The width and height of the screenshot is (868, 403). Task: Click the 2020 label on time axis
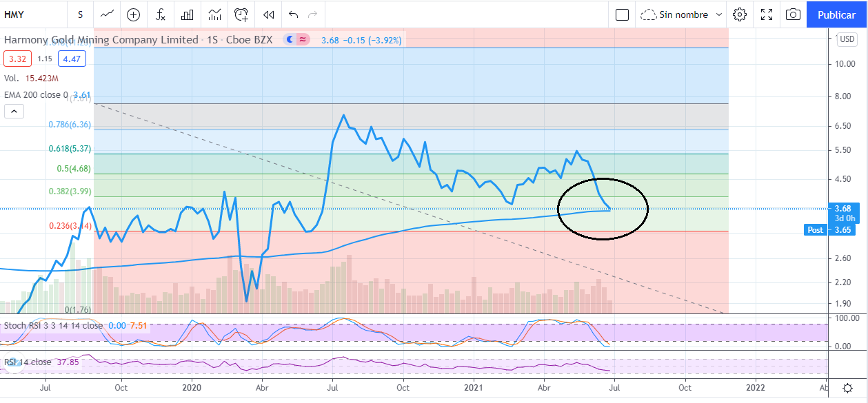[x=191, y=389]
